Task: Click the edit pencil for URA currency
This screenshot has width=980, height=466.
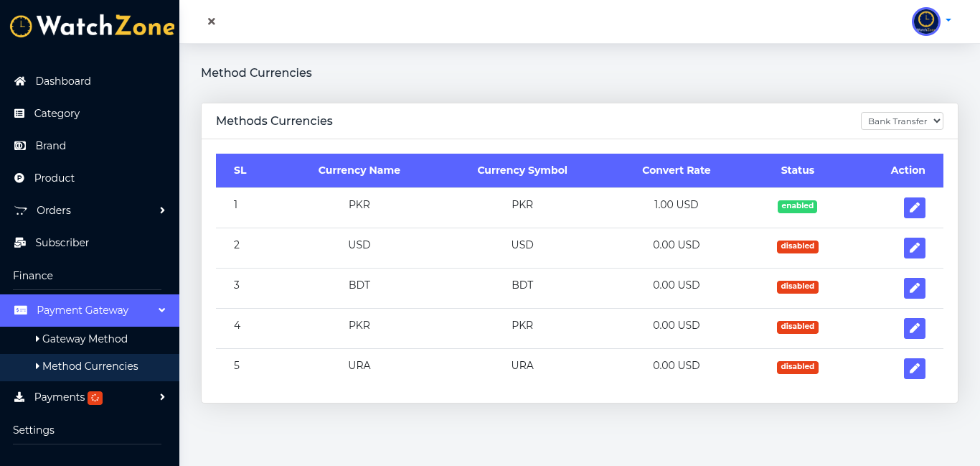Action: (914, 368)
